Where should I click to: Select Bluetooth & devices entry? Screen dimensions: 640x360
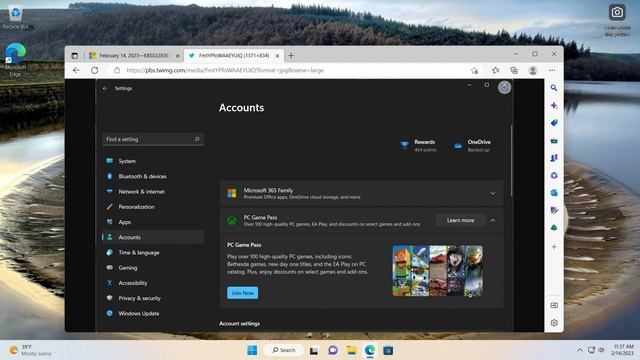tap(153, 176)
